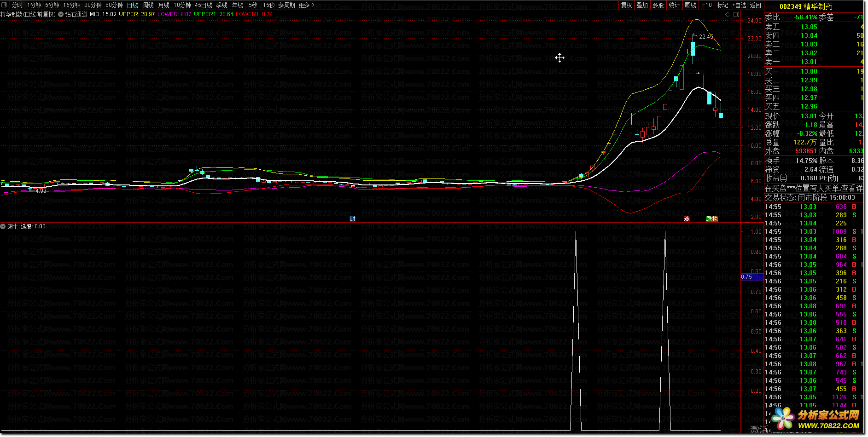Click the 002349 精华制药 stock title
Viewport: 868px width, 437px height.
(x=806, y=6)
